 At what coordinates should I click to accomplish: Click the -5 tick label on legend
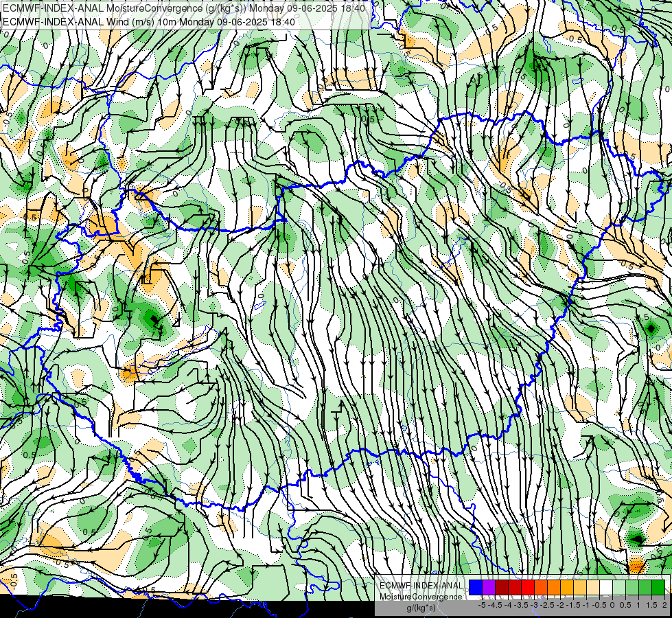click(482, 605)
